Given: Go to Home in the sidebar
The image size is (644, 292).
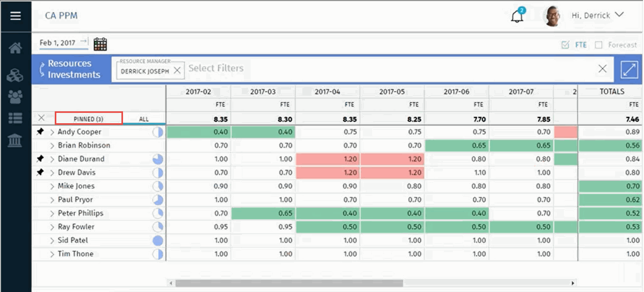Looking at the screenshot, I should tap(16, 49).
